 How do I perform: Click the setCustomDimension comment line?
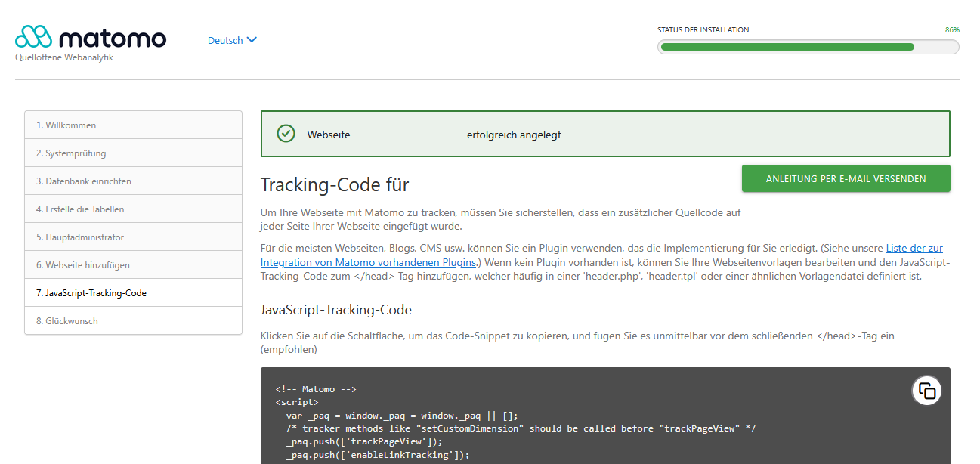click(521, 428)
